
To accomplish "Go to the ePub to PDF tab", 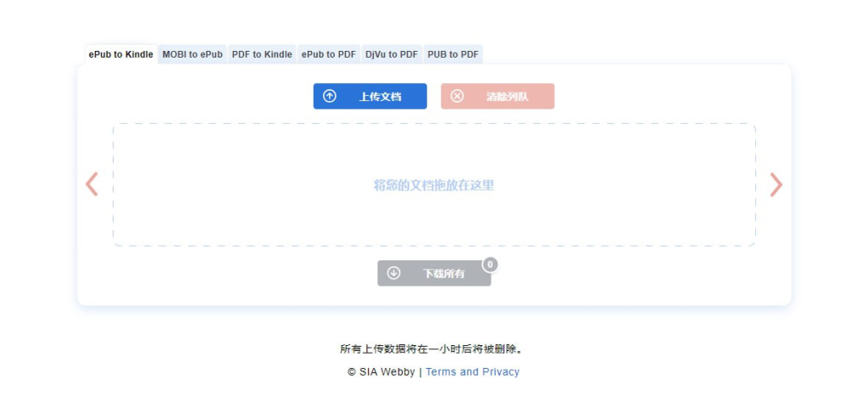I will click(x=329, y=54).
